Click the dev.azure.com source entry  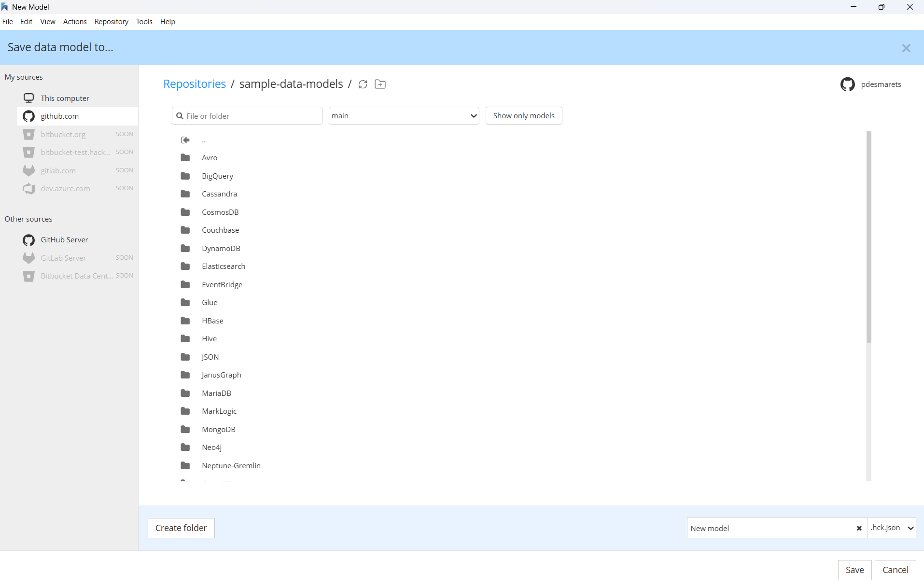pyautogui.click(x=77, y=189)
